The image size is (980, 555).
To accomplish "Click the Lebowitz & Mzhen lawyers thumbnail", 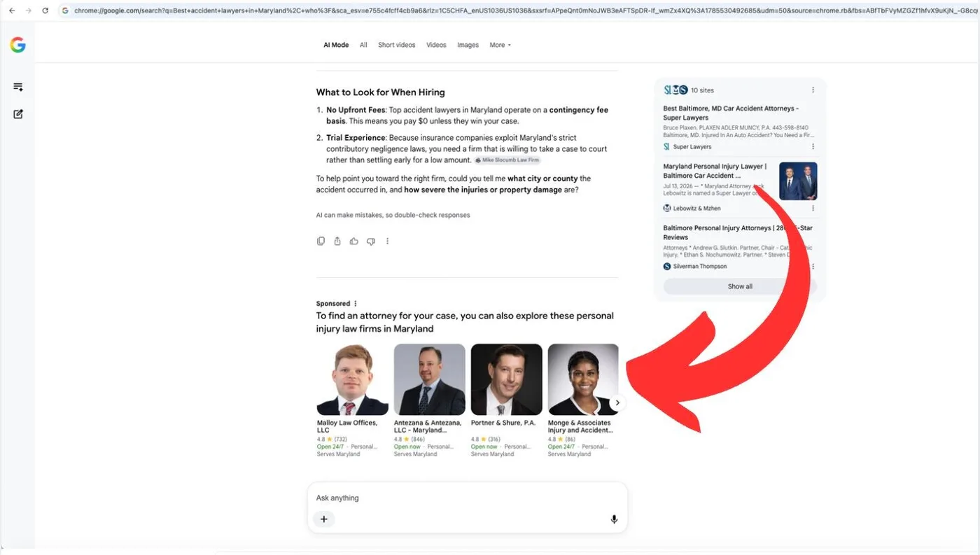I will 798,181.
